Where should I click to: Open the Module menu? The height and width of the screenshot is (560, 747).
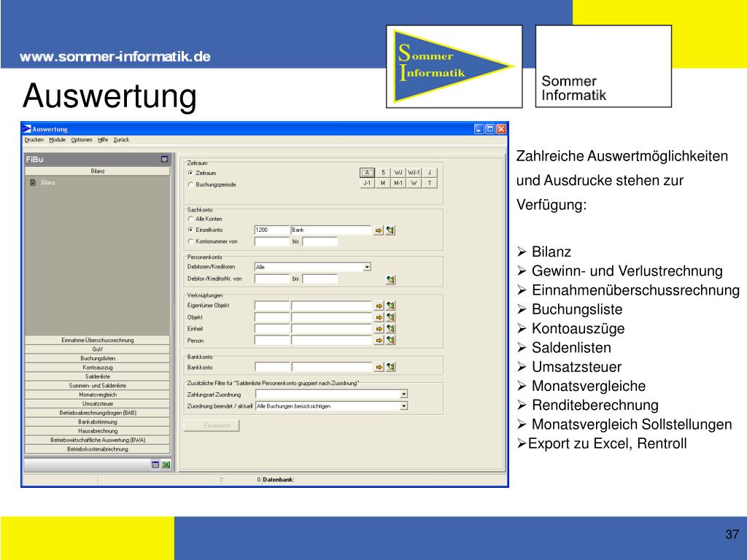(x=57, y=140)
